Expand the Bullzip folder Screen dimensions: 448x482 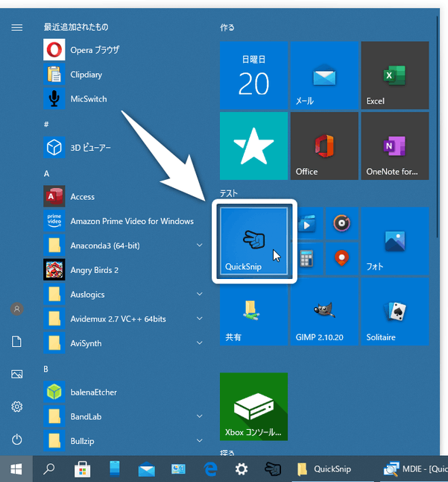point(123,441)
